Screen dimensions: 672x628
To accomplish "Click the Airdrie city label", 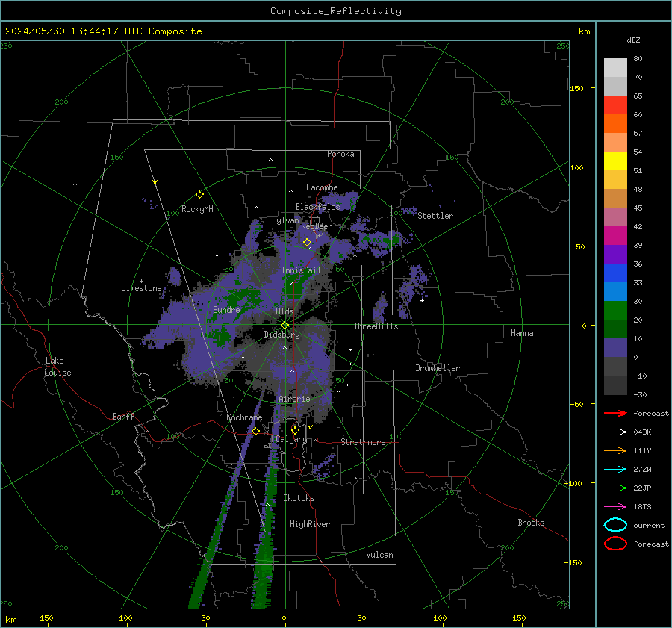I will coord(294,399).
